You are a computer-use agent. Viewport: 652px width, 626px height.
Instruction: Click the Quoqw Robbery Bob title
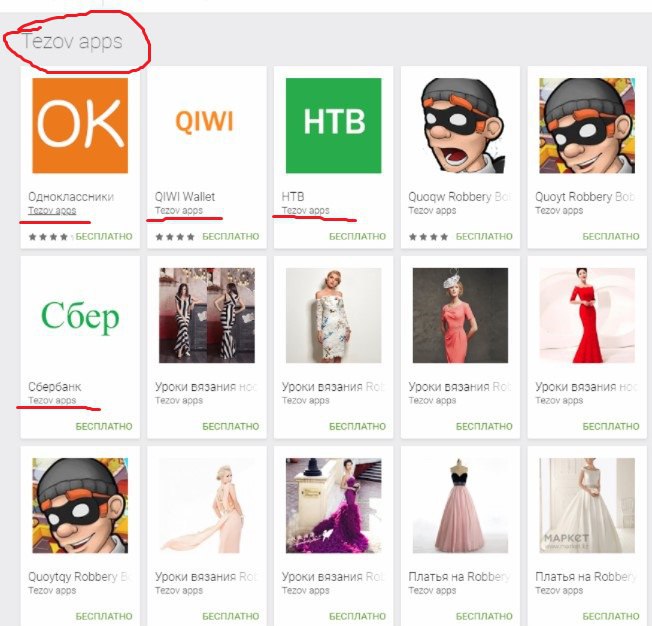459,196
